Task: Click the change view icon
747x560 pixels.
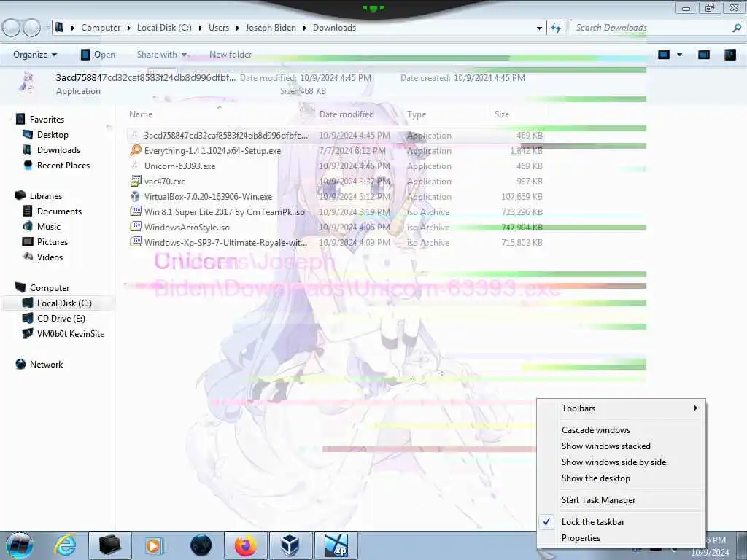Action: [664, 55]
